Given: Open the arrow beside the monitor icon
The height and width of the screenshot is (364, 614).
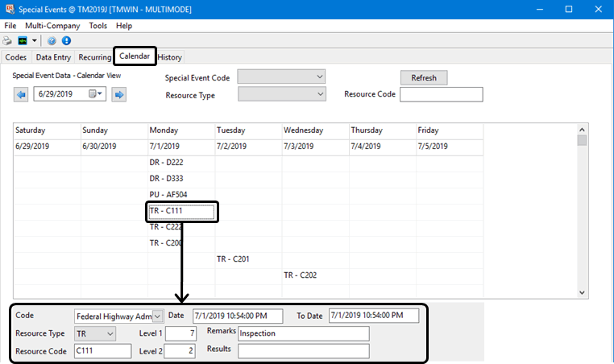Looking at the screenshot, I should 34,40.
